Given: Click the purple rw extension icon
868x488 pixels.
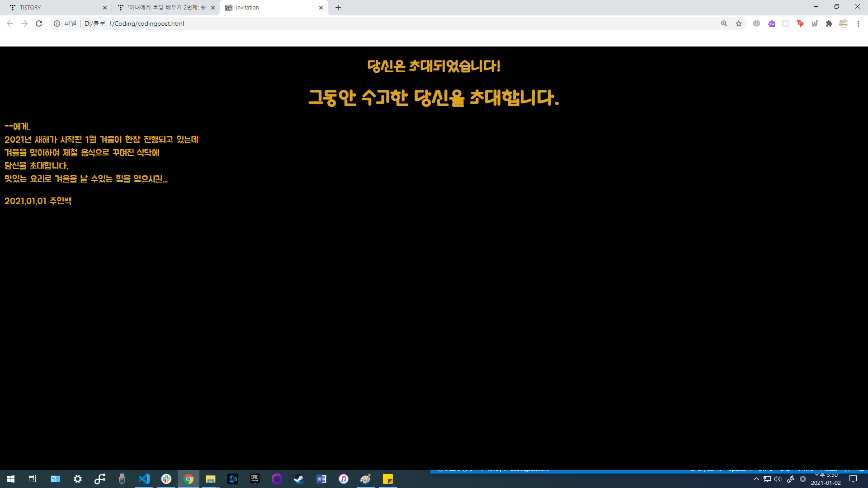Looking at the screenshot, I should point(771,23).
